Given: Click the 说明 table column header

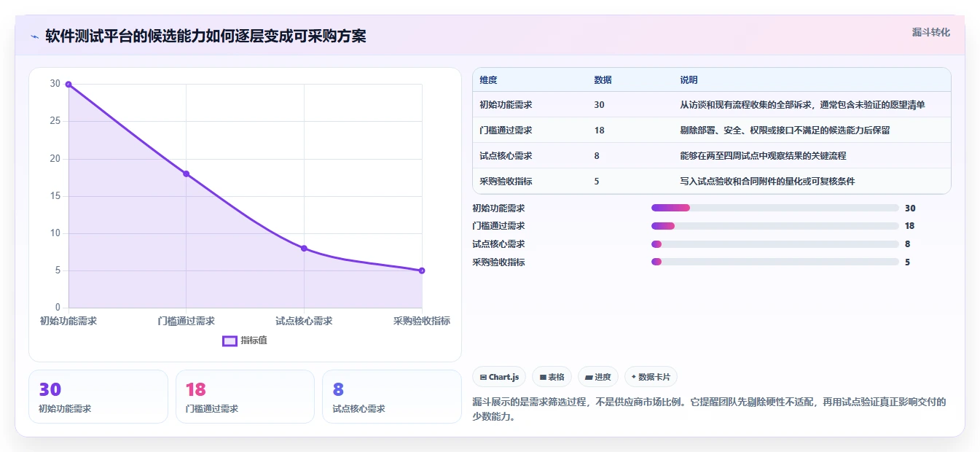Looking at the screenshot, I should [x=689, y=80].
